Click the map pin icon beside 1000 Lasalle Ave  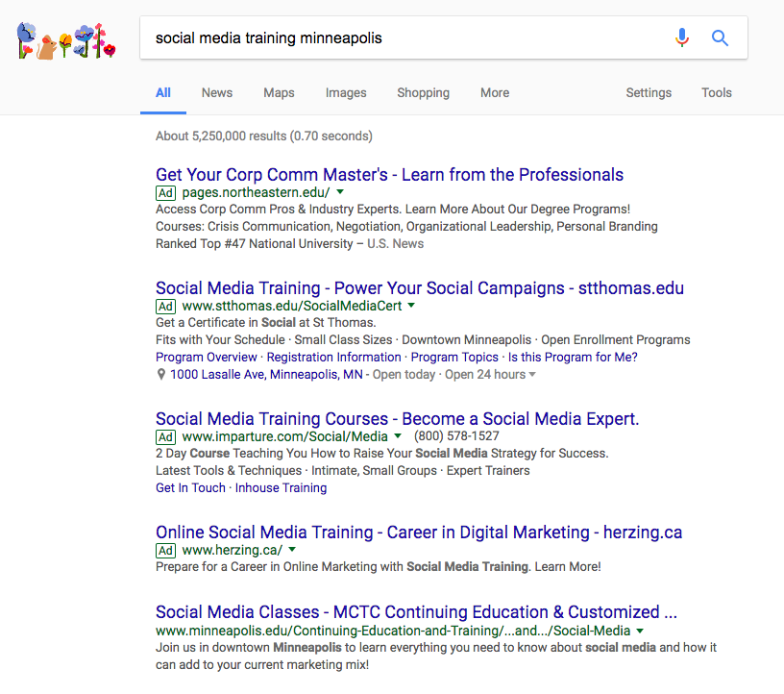coord(161,374)
